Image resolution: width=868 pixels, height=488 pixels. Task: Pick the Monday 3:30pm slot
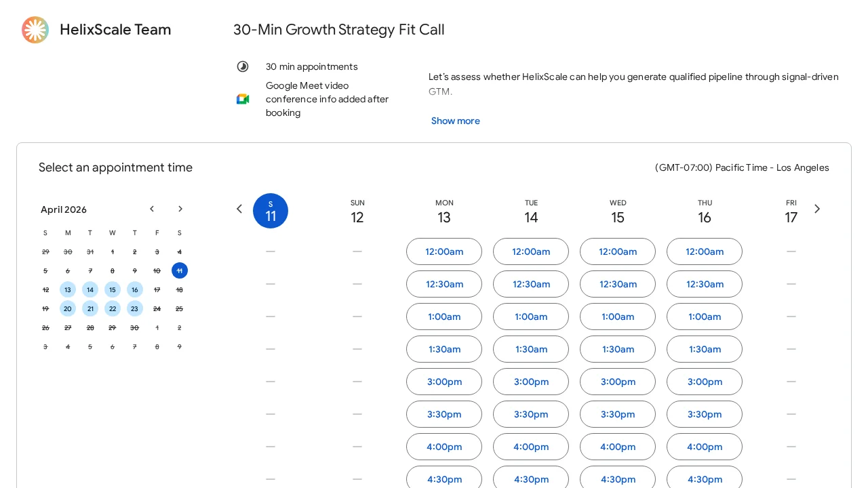click(444, 414)
